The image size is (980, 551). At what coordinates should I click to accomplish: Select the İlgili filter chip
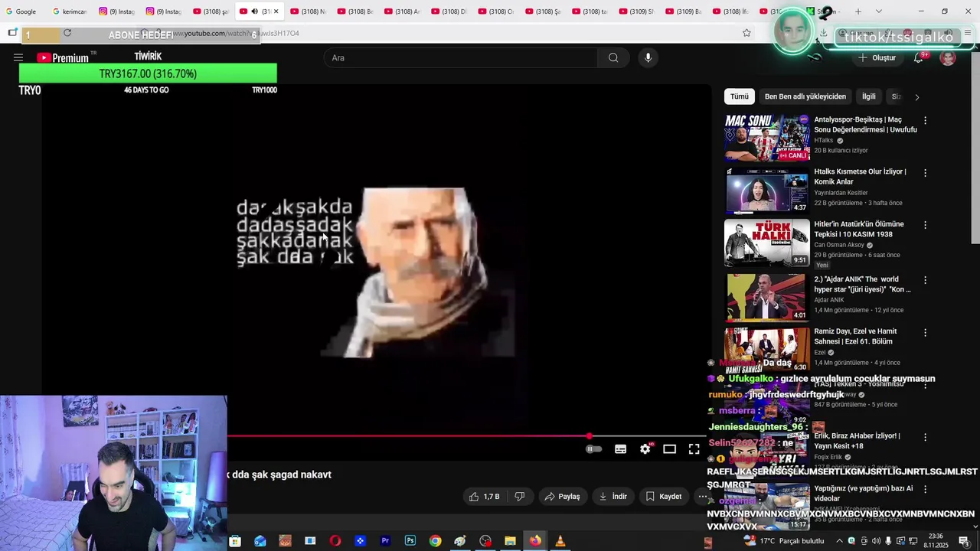point(869,96)
